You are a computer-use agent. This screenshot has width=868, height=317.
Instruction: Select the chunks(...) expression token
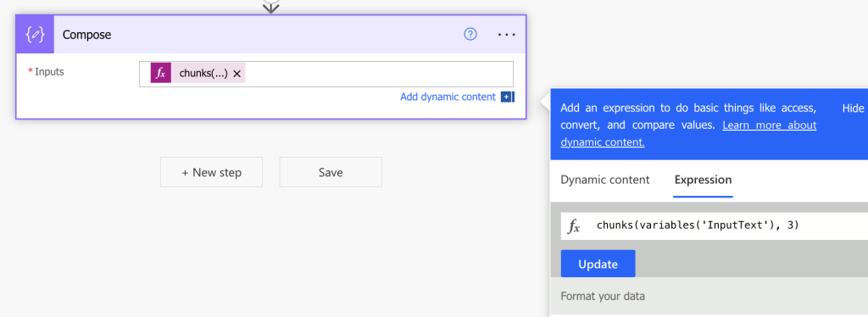tap(203, 74)
